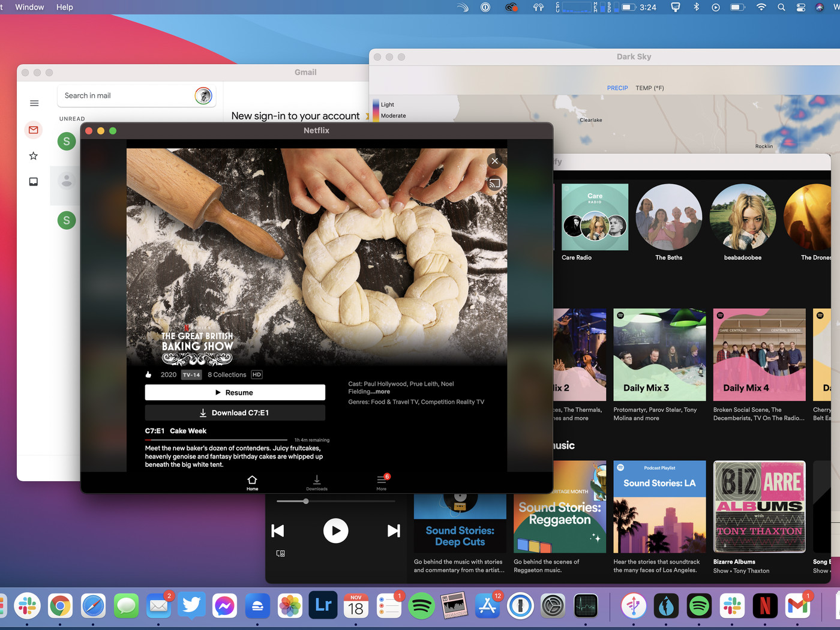Open Spotify connect to a device icon
This screenshot has height=630, width=840.
point(280,553)
